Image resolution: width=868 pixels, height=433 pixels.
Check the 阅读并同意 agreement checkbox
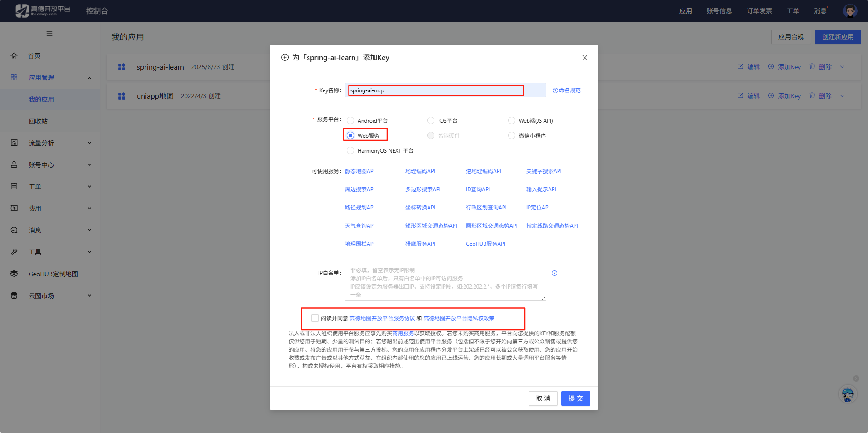(x=315, y=318)
